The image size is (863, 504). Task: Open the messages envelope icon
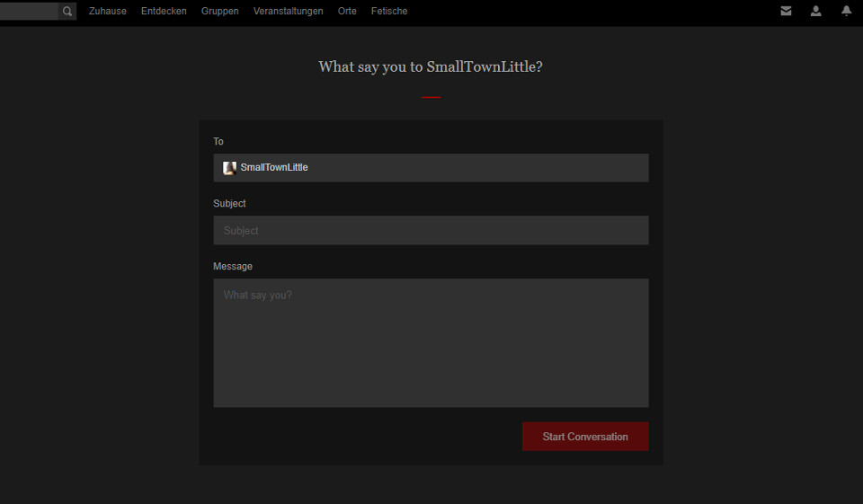[786, 11]
